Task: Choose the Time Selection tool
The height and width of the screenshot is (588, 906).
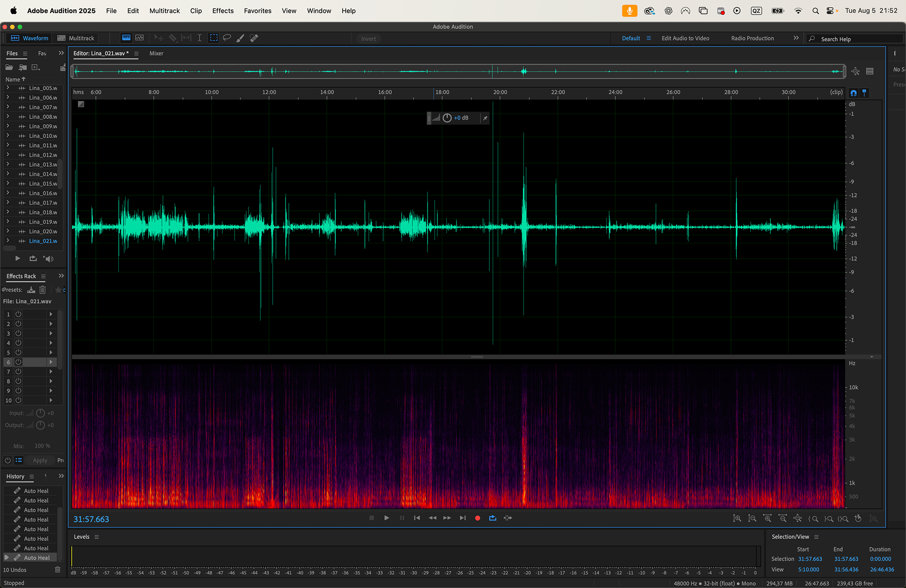Action: pos(200,38)
